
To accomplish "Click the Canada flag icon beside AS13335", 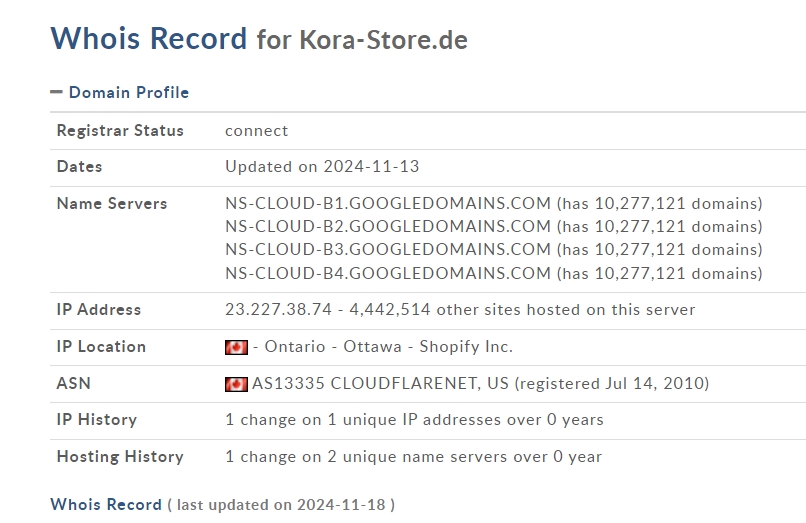I will (236, 384).
